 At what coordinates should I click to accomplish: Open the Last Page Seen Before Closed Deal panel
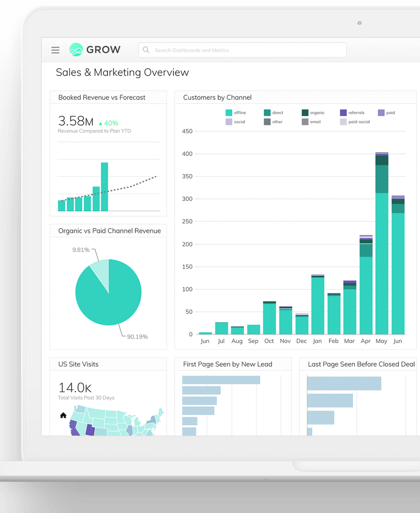pyautogui.click(x=358, y=364)
